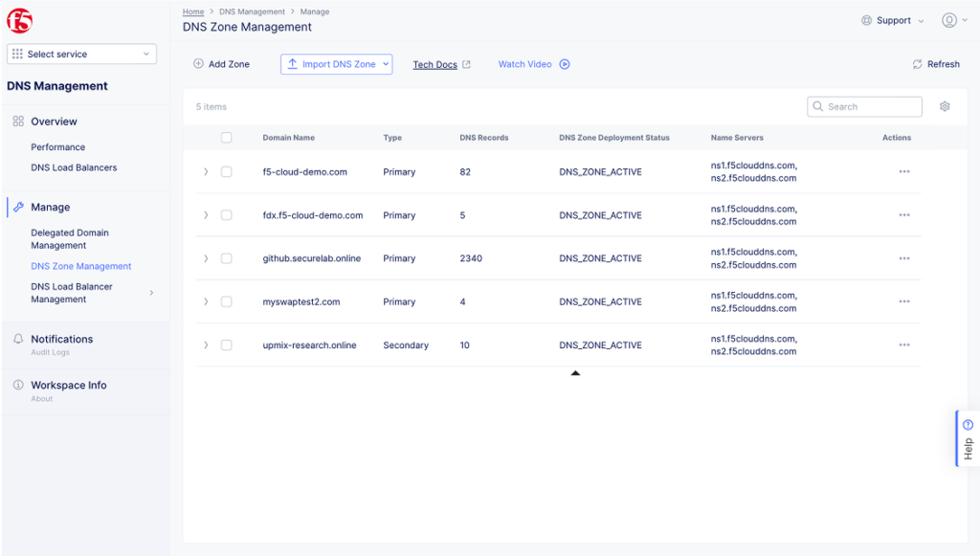This screenshot has height=556, width=980.
Task: Expand the fdx.f5-cloud-demo.com row
Action: (x=206, y=215)
